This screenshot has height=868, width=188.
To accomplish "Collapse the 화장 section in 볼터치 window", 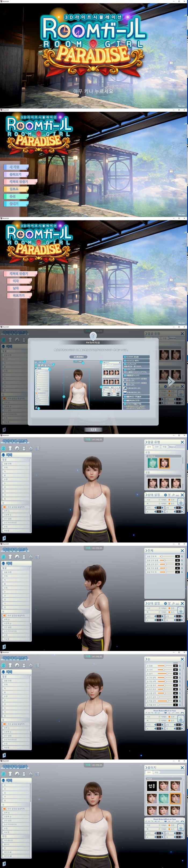I will tap(16, 836).
